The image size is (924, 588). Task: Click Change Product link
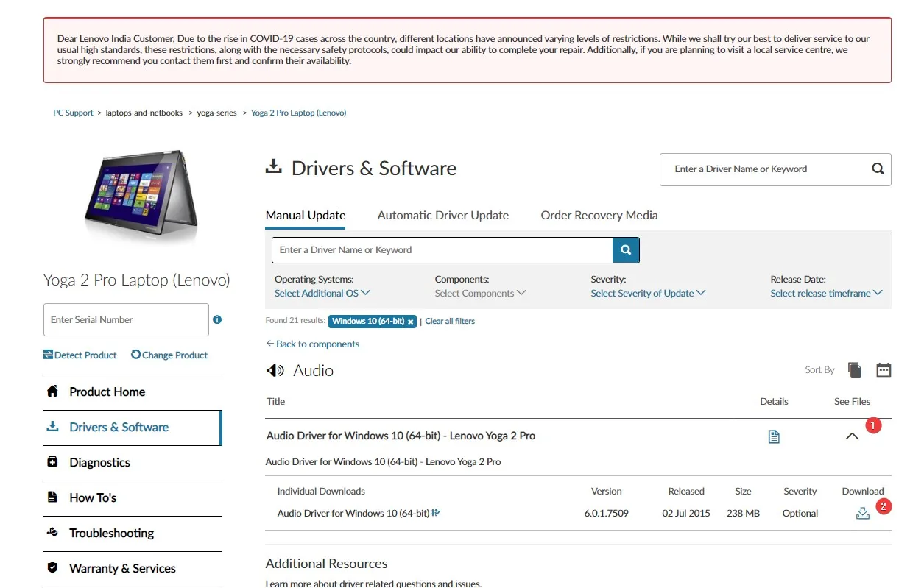coord(169,355)
